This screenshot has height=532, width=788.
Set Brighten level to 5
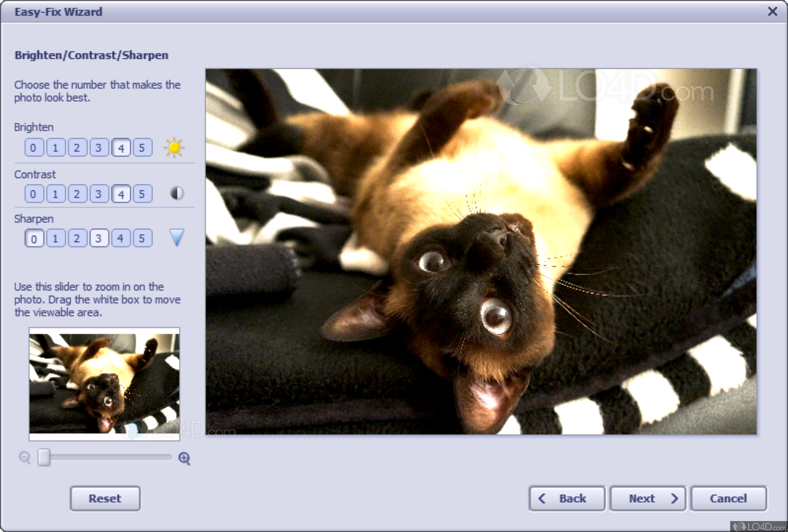(142, 147)
